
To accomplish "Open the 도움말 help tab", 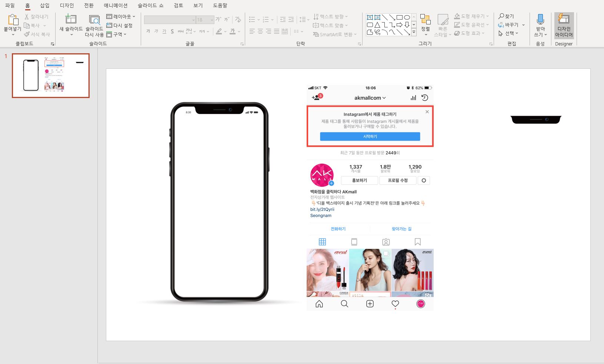I will click(220, 6).
